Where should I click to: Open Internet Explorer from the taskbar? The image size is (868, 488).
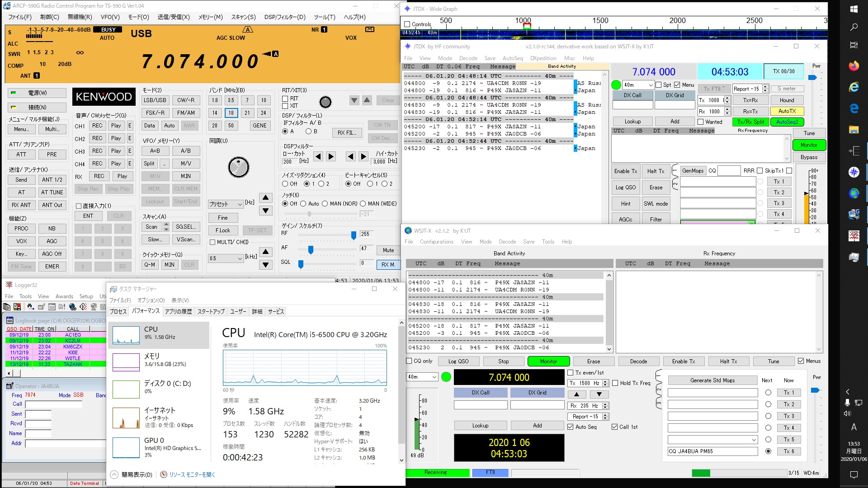(x=854, y=87)
